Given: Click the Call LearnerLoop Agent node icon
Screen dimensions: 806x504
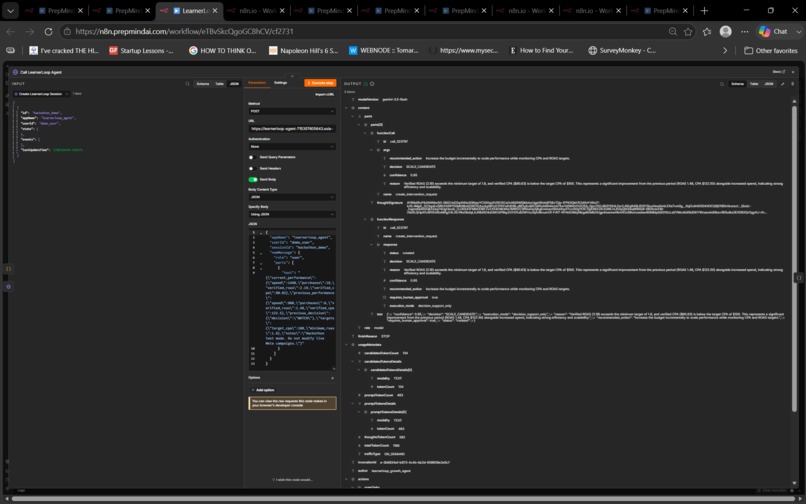Looking at the screenshot, I should 15,72.
